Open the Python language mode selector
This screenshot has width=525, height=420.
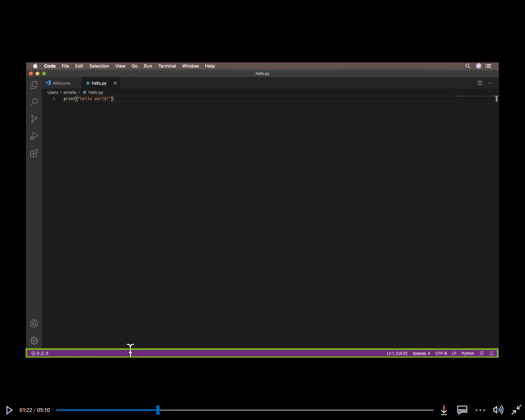point(468,353)
